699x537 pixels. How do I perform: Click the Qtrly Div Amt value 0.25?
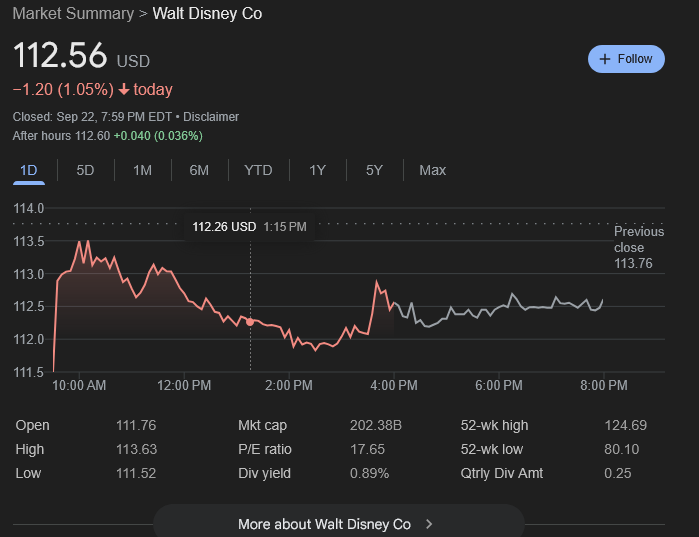pos(617,473)
